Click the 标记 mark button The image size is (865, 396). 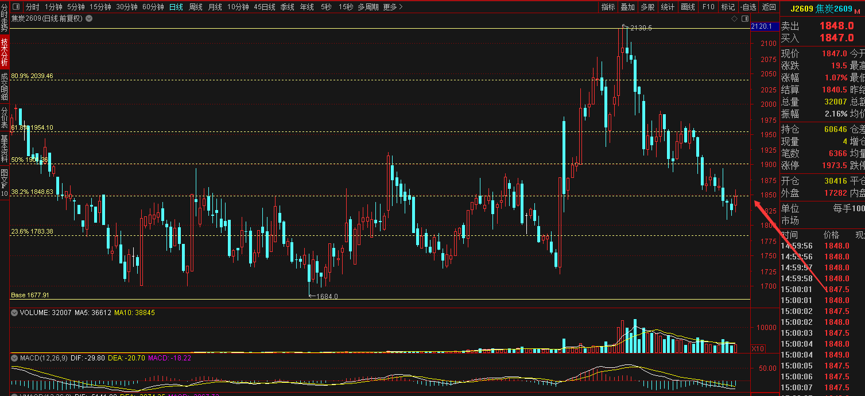pyautogui.click(x=728, y=7)
